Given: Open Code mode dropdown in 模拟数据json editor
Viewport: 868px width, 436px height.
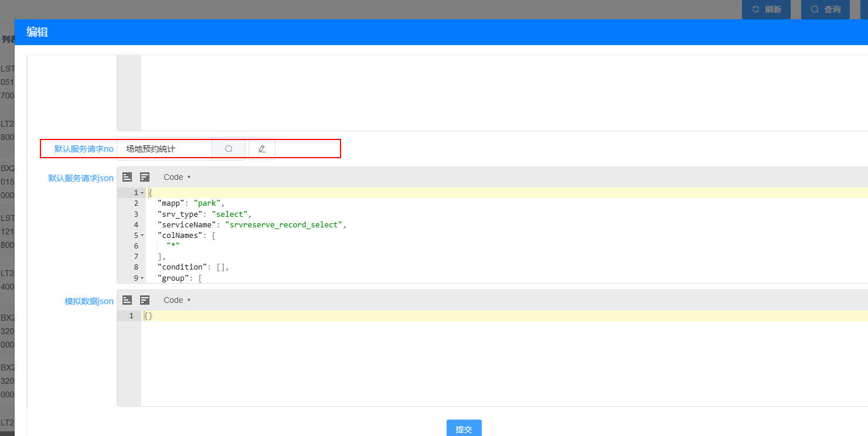Looking at the screenshot, I should pyautogui.click(x=177, y=300).
